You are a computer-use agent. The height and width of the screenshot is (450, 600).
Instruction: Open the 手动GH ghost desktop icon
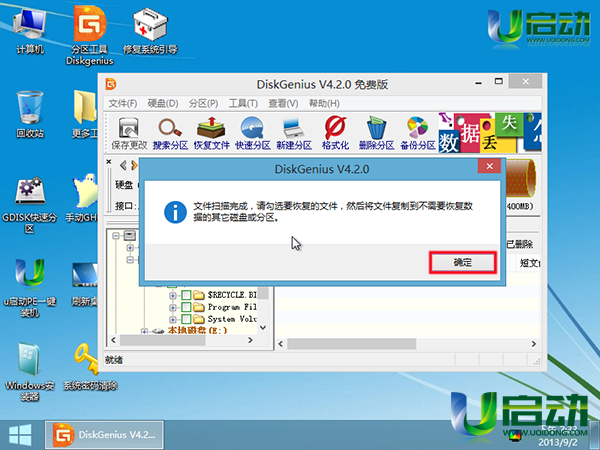[82, 198]
